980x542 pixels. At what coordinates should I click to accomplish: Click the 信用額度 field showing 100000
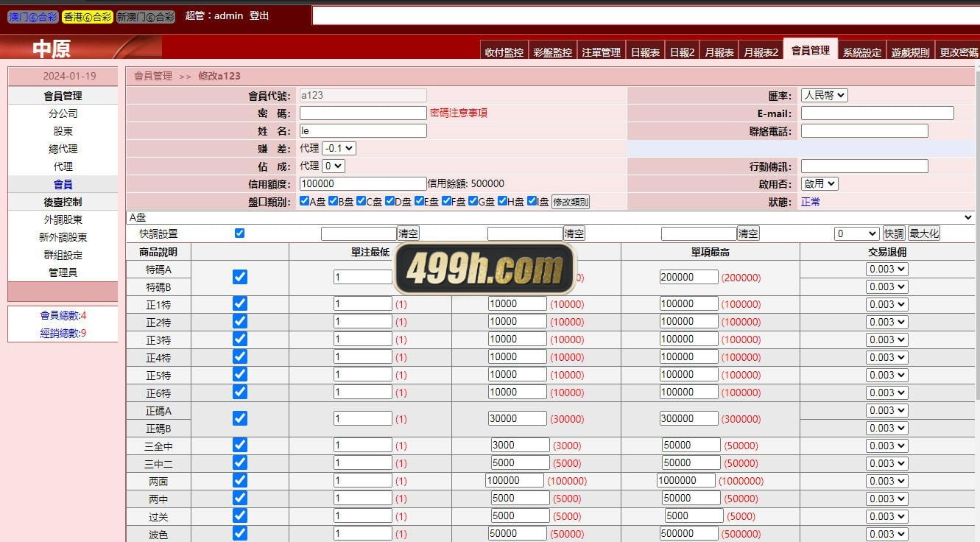(x=363, y=183)
